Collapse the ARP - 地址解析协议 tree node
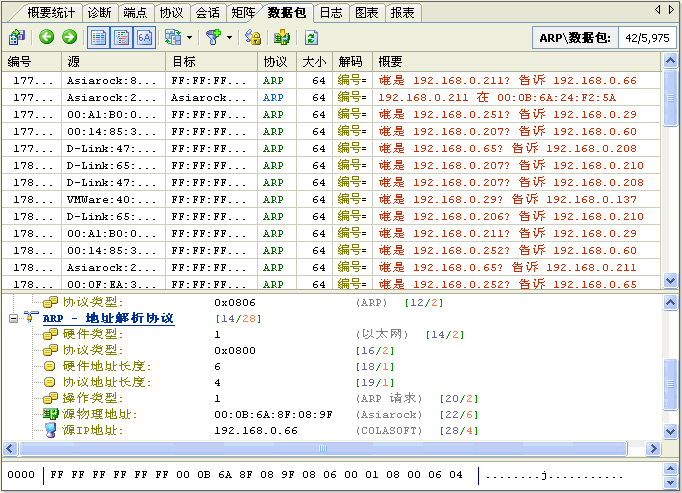Image resolution: width=682 pixels, height=493 pixels. point(14,318)
